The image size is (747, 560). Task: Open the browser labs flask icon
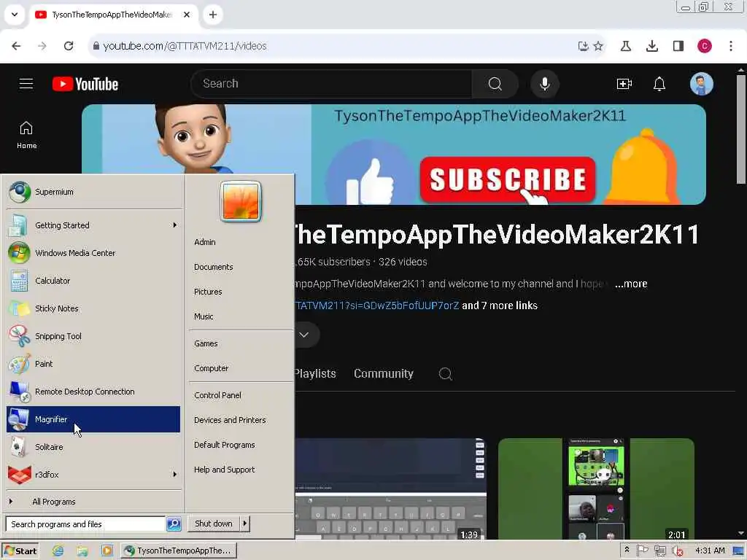tap(625, 46)
